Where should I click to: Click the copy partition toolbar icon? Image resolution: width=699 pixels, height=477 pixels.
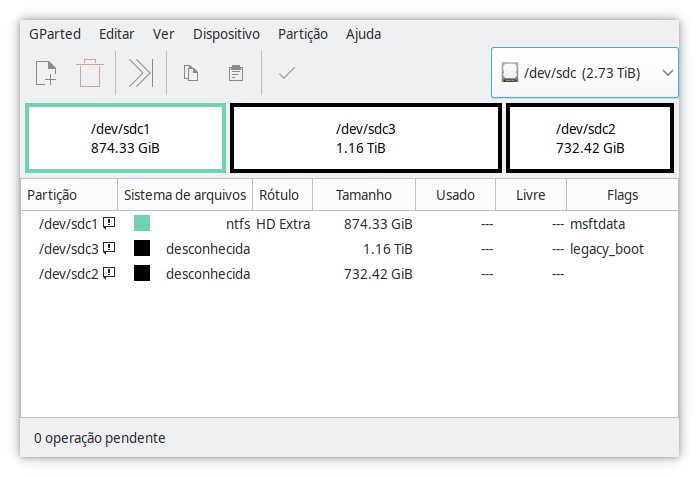191,73
